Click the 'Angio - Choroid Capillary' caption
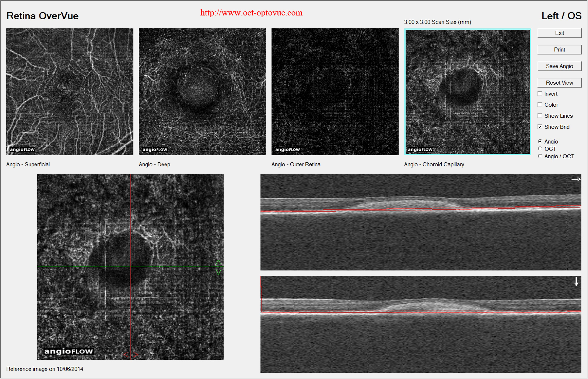588x379 pixels. click(x=434, y=164)
